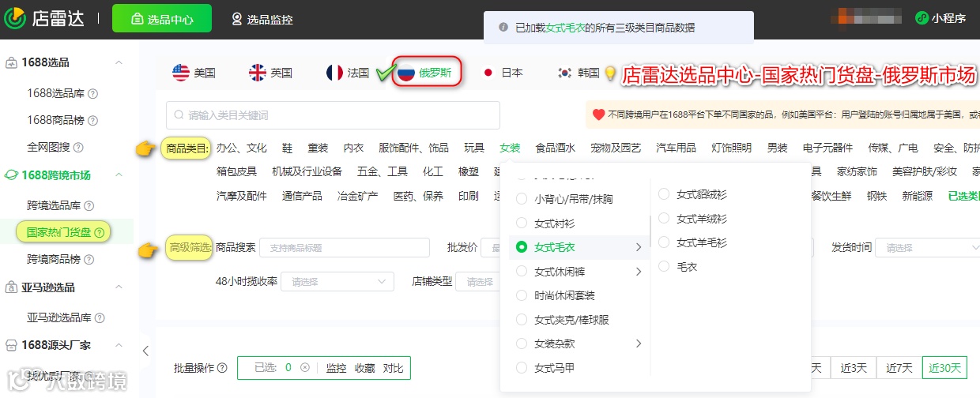Select the Korean flag for 韩国 market
The height and width of the screenshot is (398, 980).
[564, 73]
